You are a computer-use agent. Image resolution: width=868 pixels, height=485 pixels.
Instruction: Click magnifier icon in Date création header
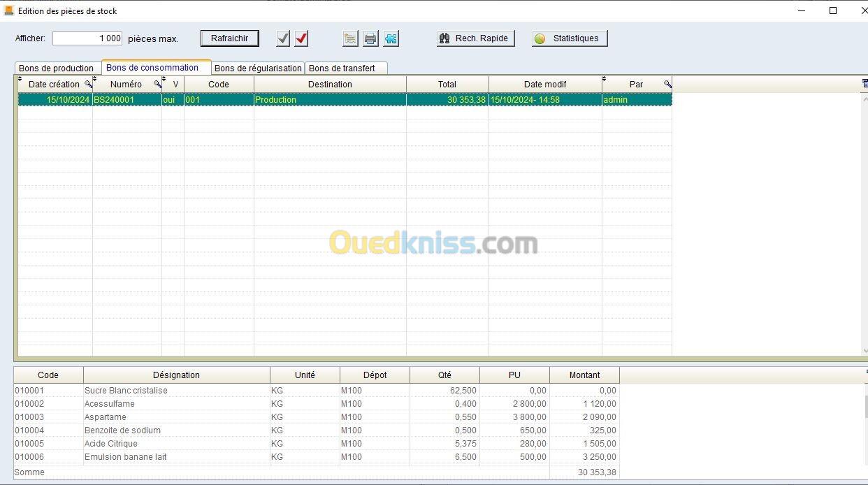tap(88, 84)
